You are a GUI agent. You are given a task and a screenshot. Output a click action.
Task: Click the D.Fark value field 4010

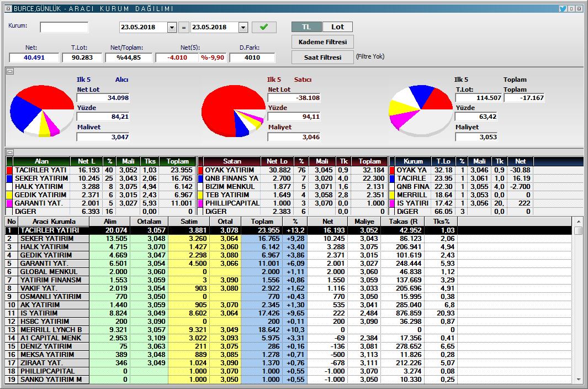(x=252, y=57)
